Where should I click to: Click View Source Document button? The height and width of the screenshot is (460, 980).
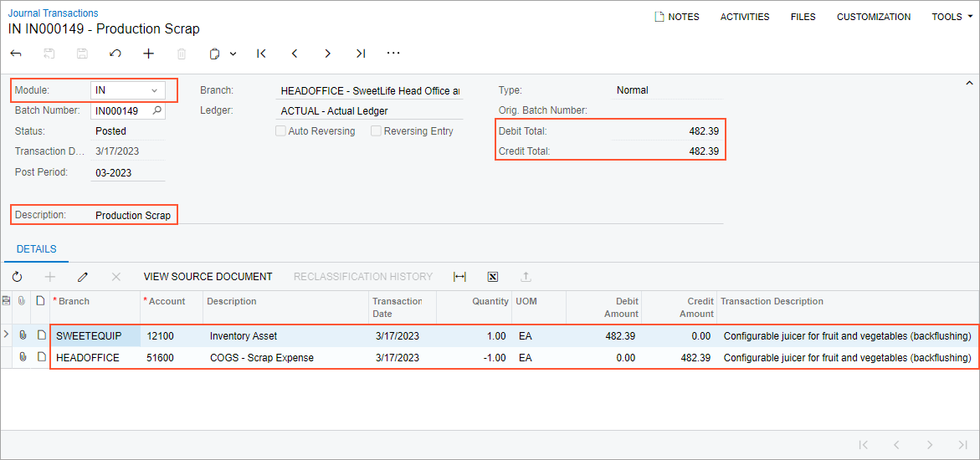click(x=208, y=277)
